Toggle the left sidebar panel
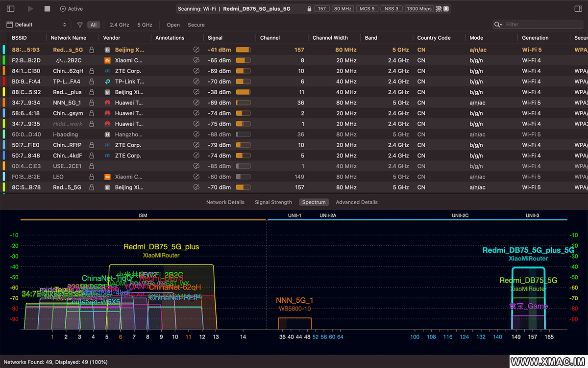The image size is (588, 368). (10, 9)
